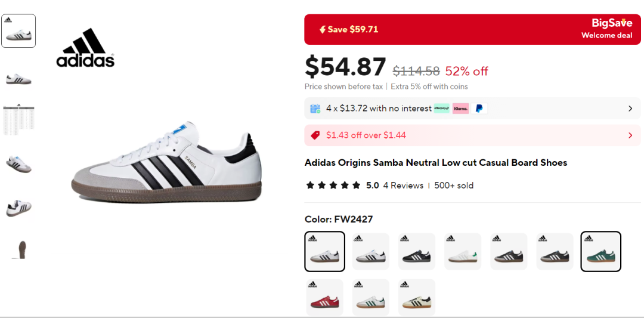Viewport: 644px width, 318px height.
Task: Expand the installment payment options chevron
Action: (x=630, y=109)
